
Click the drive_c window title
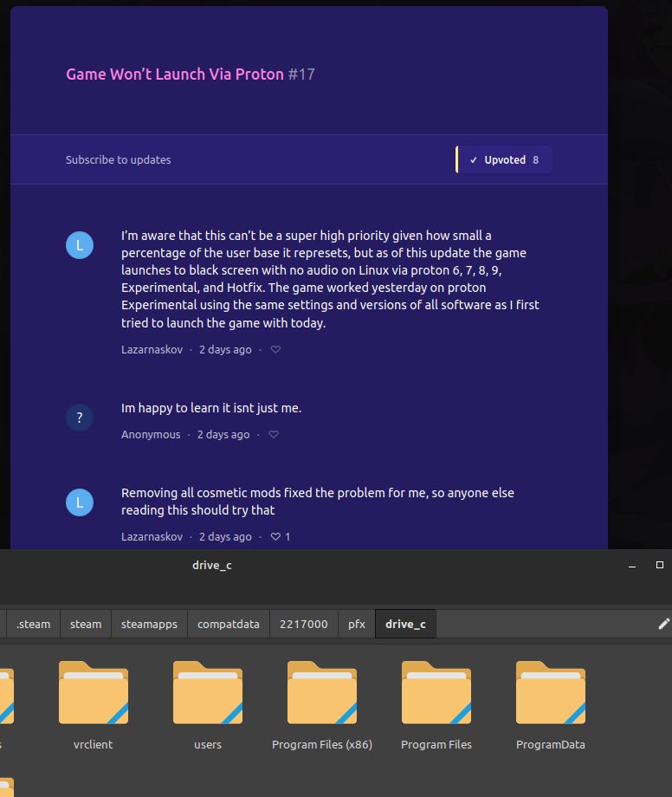coord(212,565)
